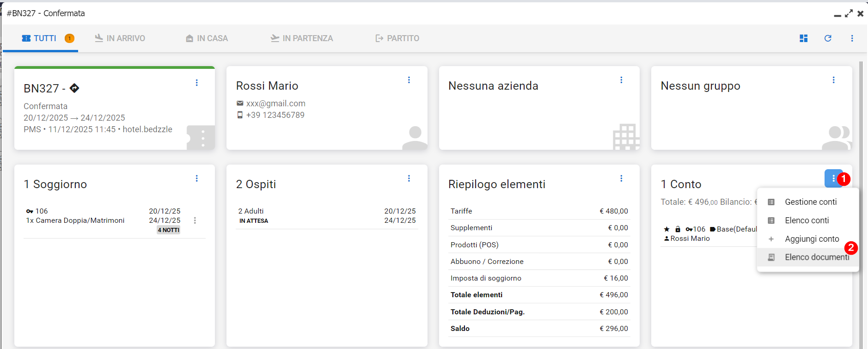868x349 pixels.
Task: Open the 2 Ospiti card options menu
Action: [409, 178]
